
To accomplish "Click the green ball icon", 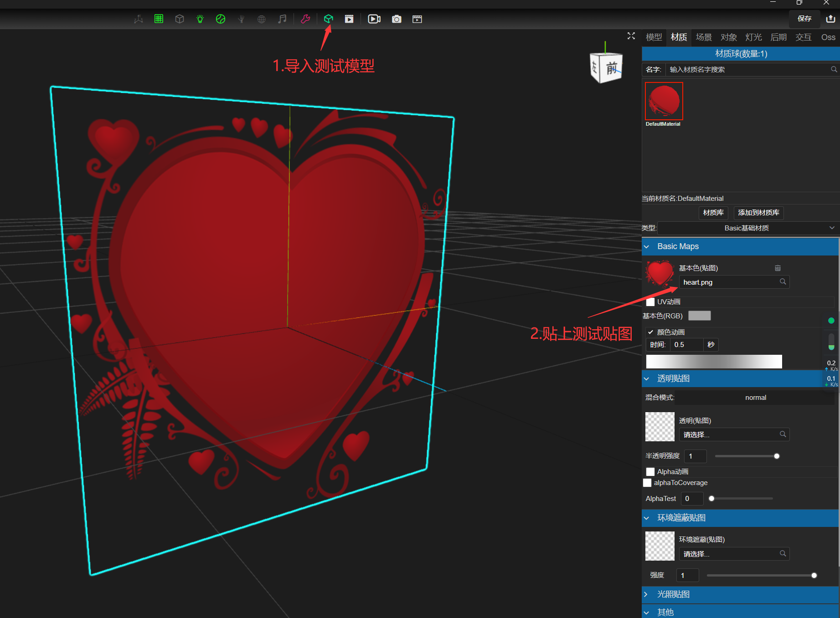I will [221, 19].
